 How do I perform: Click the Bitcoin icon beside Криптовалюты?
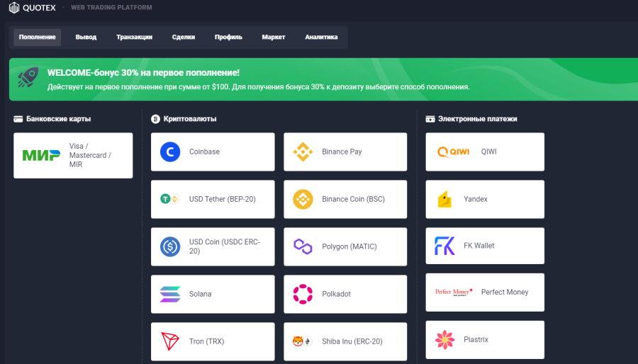pos(155,119)
